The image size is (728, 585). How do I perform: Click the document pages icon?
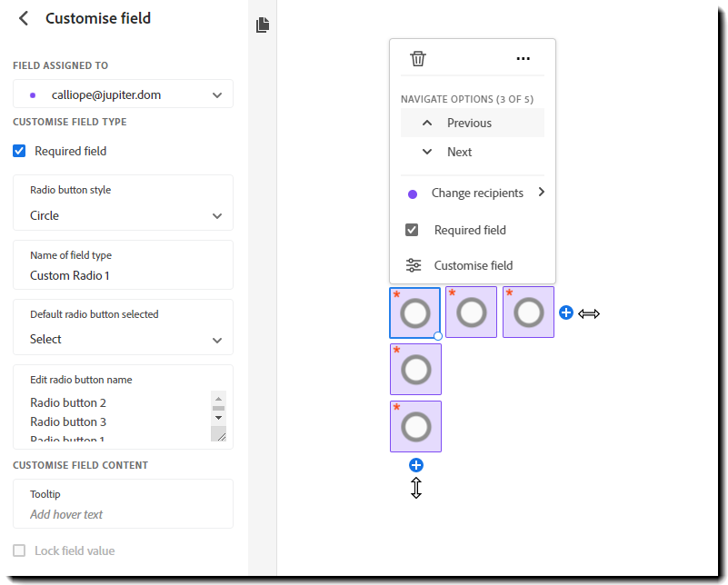(x=263, y=25)
